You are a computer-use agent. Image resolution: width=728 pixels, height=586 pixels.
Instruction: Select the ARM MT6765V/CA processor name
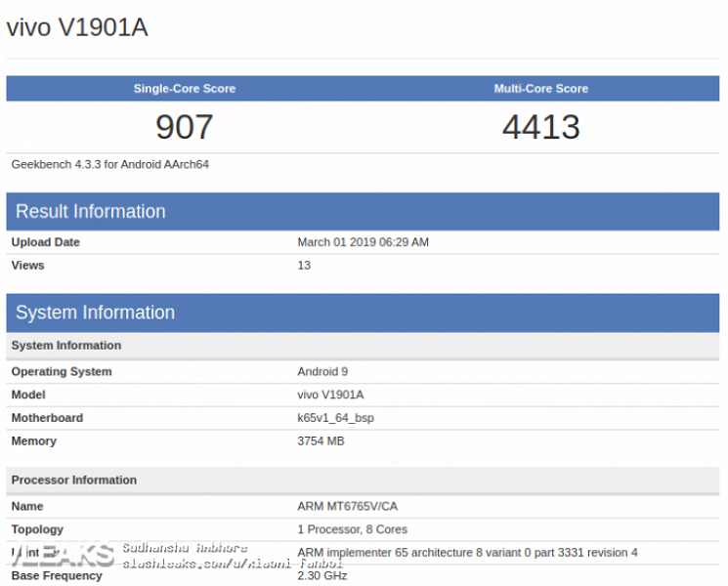348,506
